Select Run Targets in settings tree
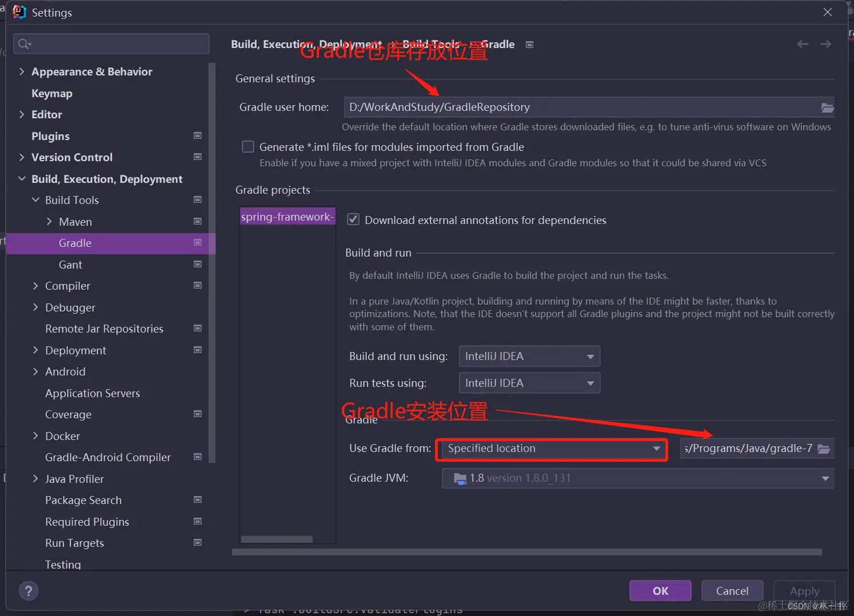The height and width of the screenshot is (616, 854). click(74, 543)
